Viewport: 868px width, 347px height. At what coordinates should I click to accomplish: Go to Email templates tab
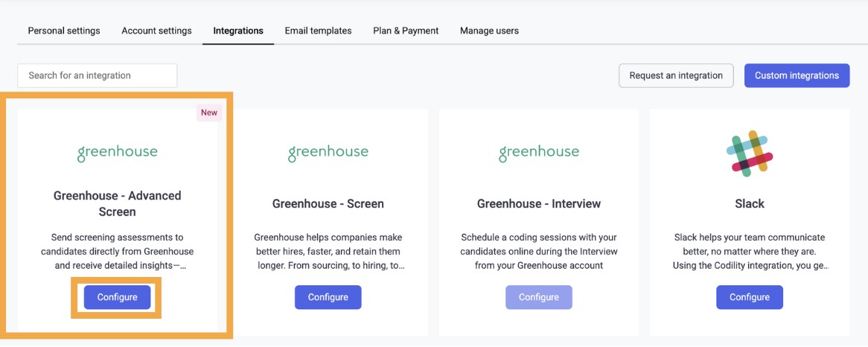point(319,31)
